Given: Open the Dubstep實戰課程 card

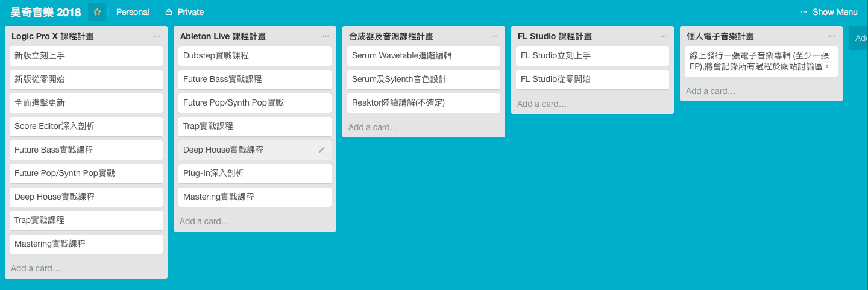Looking at the screenshot, I should 254,56.
